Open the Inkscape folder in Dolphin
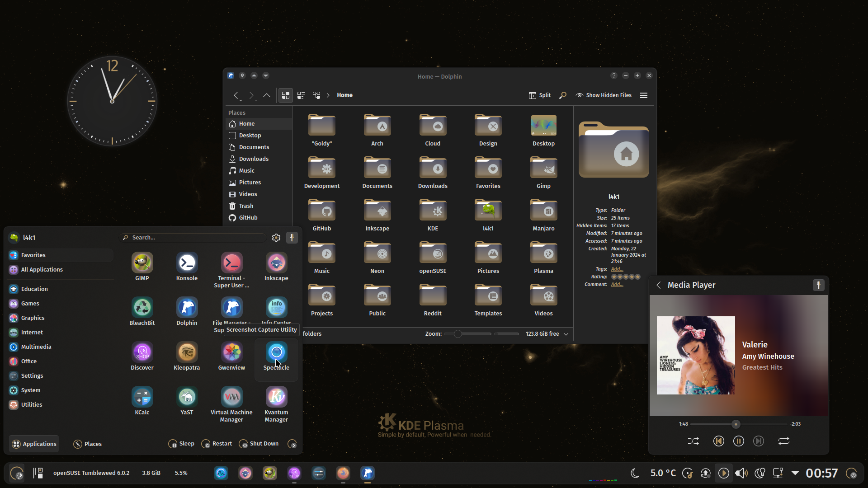Screen dimensions: 868x488 (377, 216)
